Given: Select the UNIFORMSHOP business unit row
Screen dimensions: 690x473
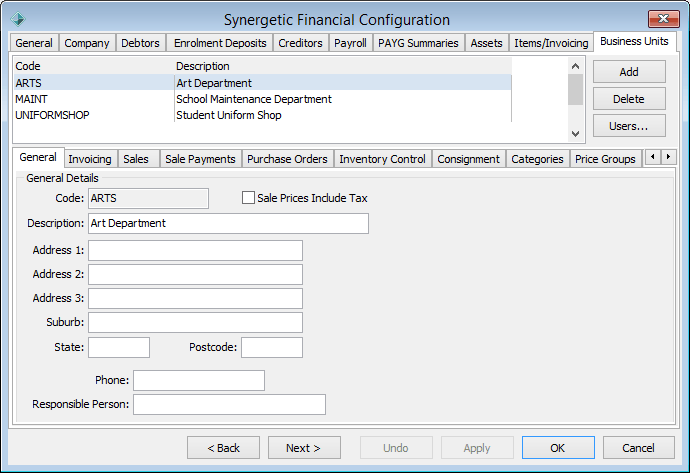Looking at the screenshot, I should [262, 115].
